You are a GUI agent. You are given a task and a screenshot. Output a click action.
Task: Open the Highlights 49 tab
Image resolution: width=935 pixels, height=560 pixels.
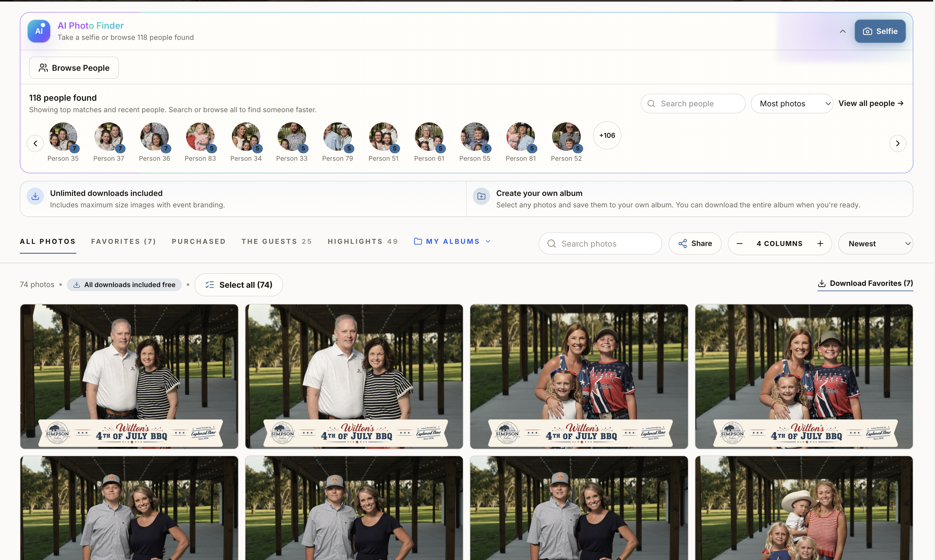tap(363, 241)
